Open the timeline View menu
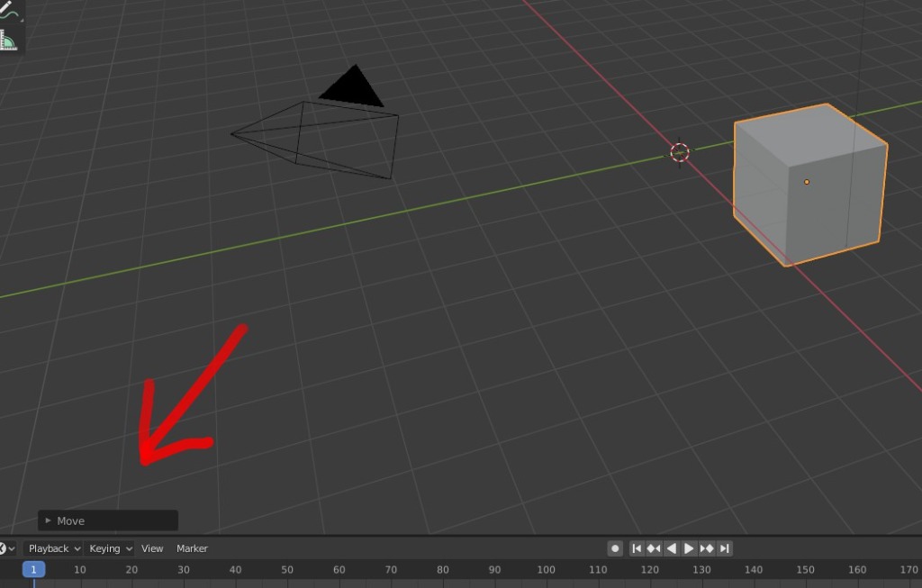The height and width of the screenshot is (588, 922). coord(152,548)
